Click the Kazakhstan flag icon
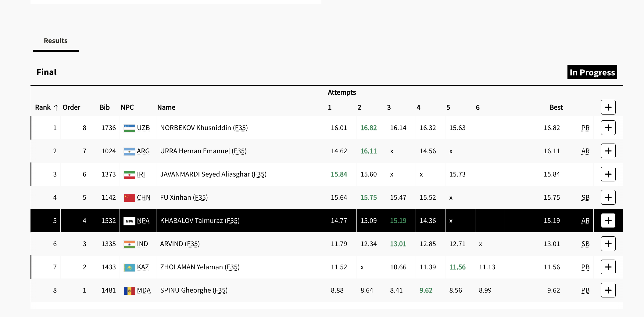 [129, 267]
